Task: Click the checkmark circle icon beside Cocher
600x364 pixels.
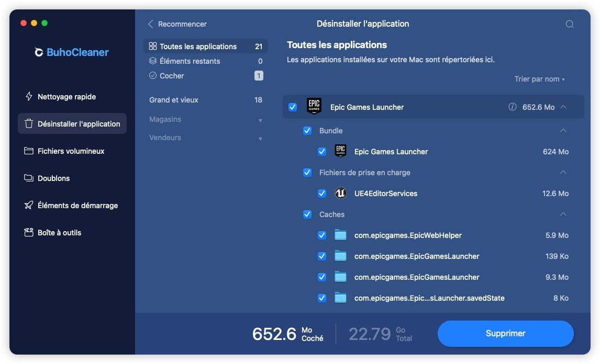Action: pyautogui.click(x=153, y=75)
